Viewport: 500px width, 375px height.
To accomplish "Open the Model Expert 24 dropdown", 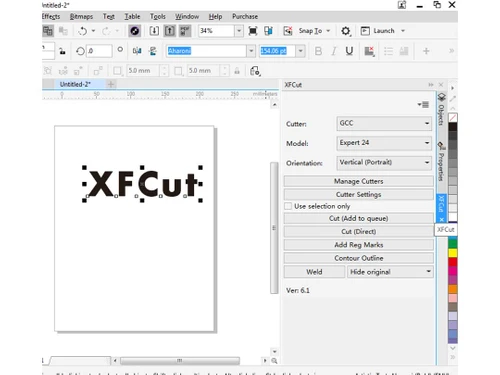I will click(384, 143).
